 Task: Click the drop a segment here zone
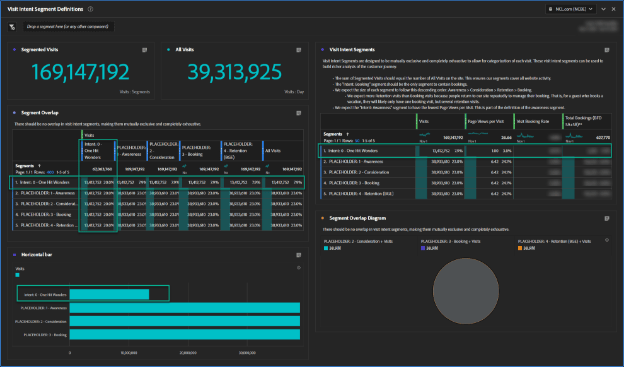coord(68,26)
